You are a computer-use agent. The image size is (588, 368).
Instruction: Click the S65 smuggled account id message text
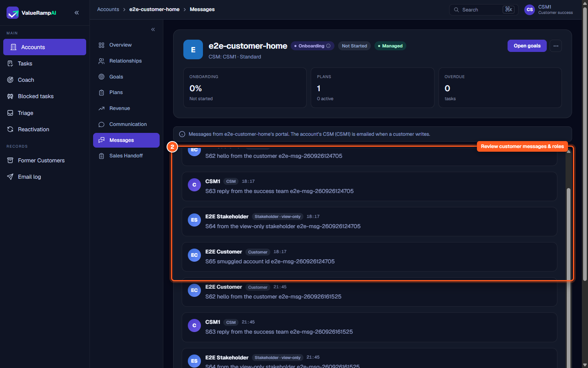[270, 261]
